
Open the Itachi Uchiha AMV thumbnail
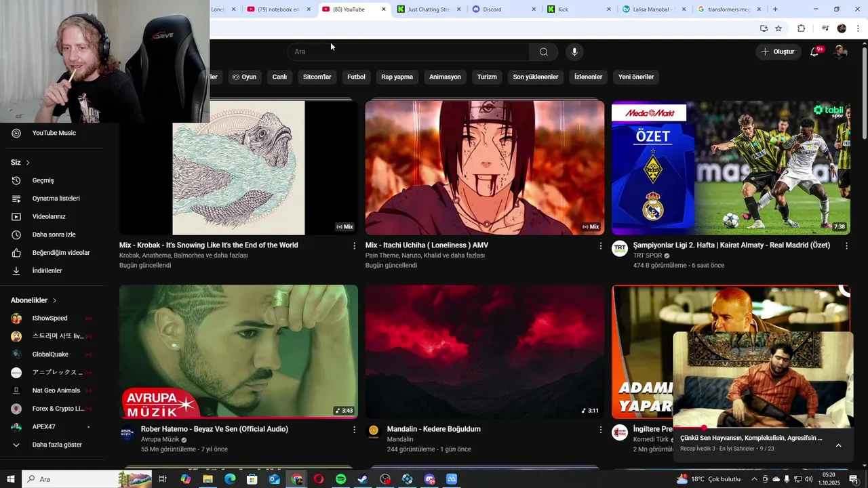485,168
